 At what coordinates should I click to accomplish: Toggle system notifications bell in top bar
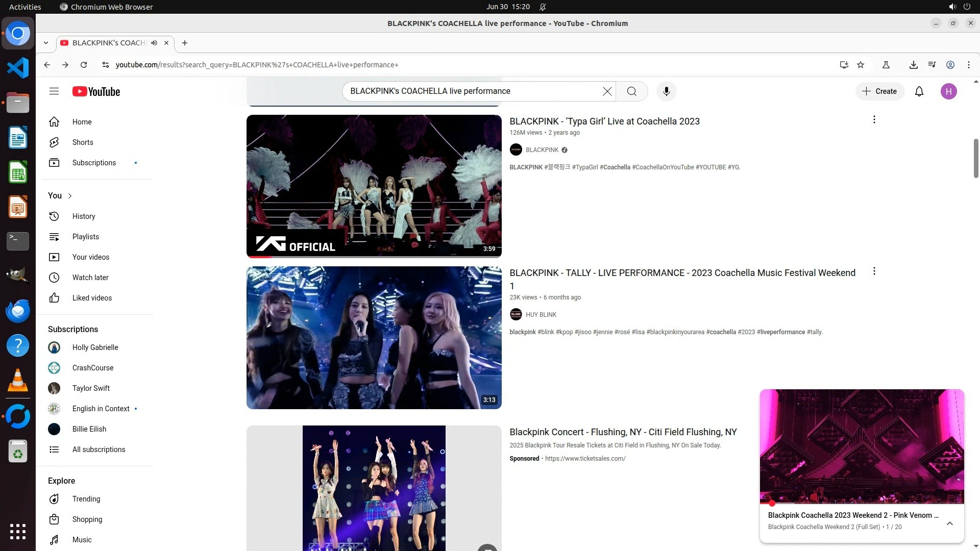tap(543, 7)
